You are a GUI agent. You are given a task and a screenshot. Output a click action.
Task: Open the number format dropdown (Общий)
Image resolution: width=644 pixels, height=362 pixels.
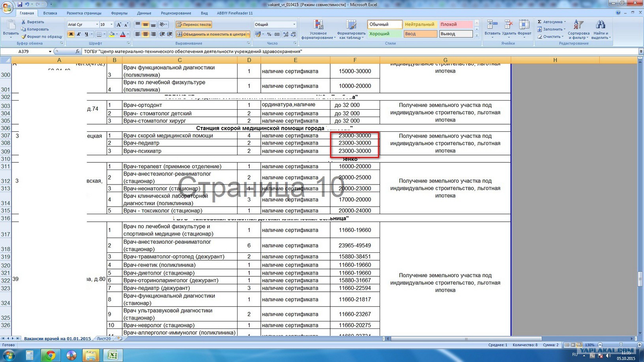pyautogui.click(x=294, y=24)
